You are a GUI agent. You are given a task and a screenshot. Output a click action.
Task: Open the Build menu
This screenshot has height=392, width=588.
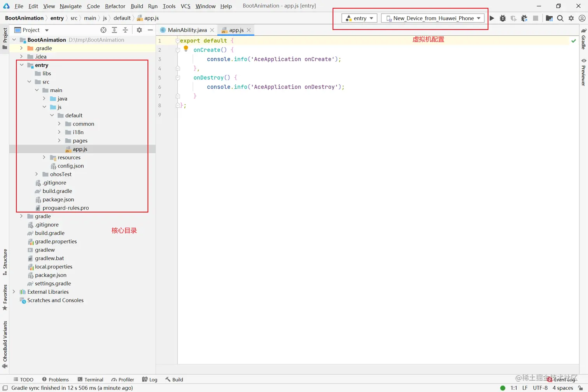point(137,6)
